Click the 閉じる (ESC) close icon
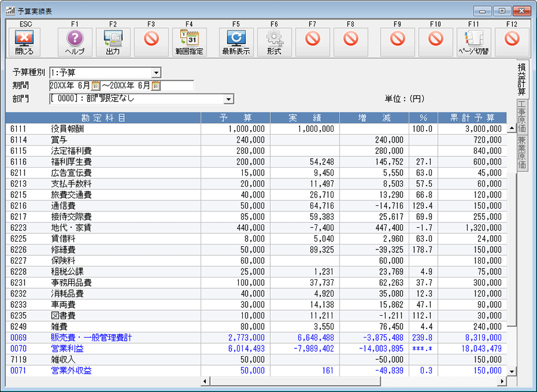Viewport: 537px width, 392px height. 24,42
